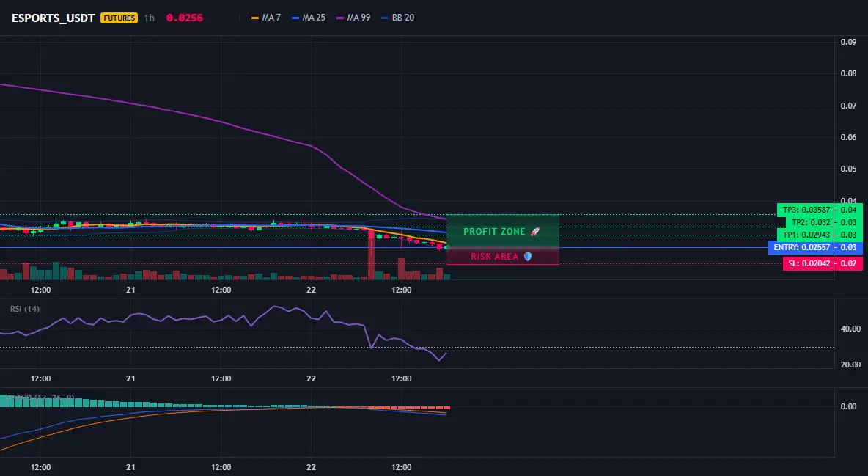The image size is (868, 476).
Task: Toggle the MA 99 legend entry
Action: click(353, 18)
